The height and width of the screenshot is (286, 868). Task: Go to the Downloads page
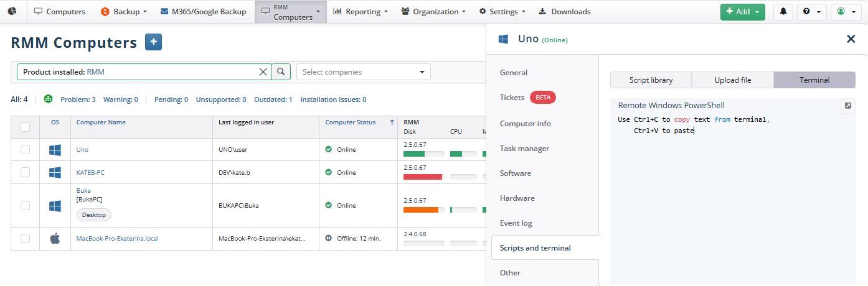[x=564, y=11]
